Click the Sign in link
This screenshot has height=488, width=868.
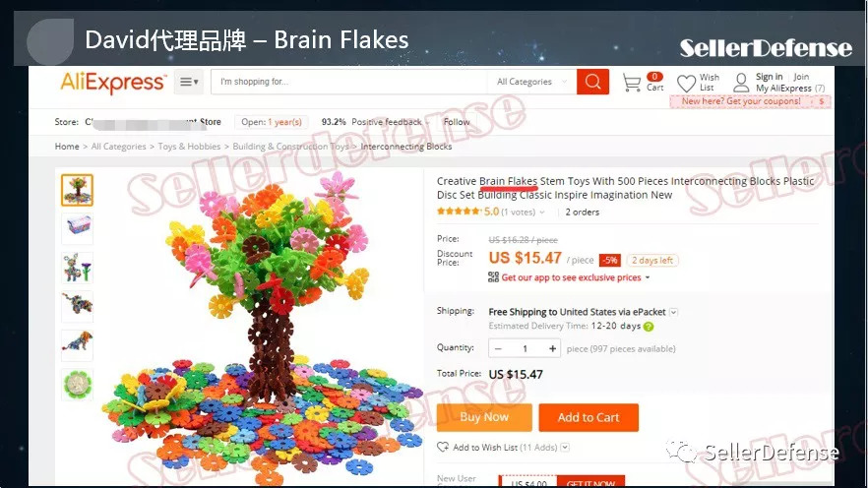pyautogui.click(x=769, y=77)
